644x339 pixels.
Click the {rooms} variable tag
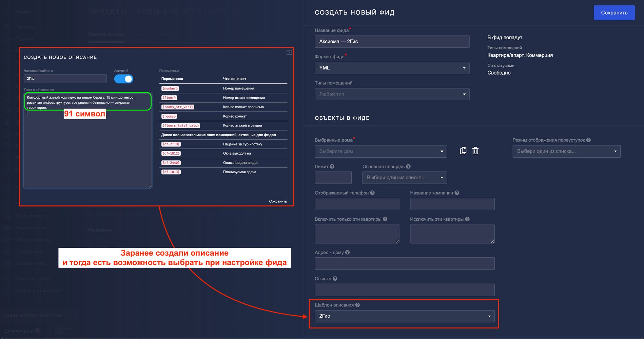click(x=169, y=116)
